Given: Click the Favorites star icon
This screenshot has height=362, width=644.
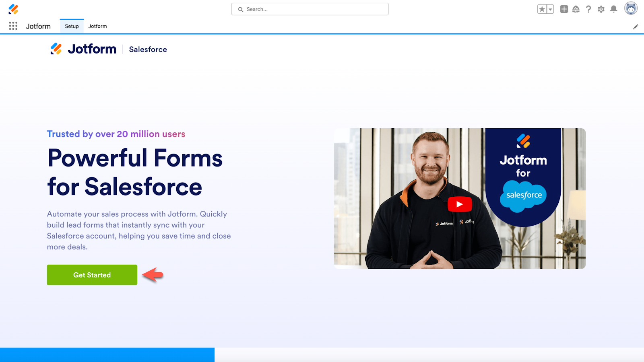Looking at the screenshot, I should pos(542,9).
